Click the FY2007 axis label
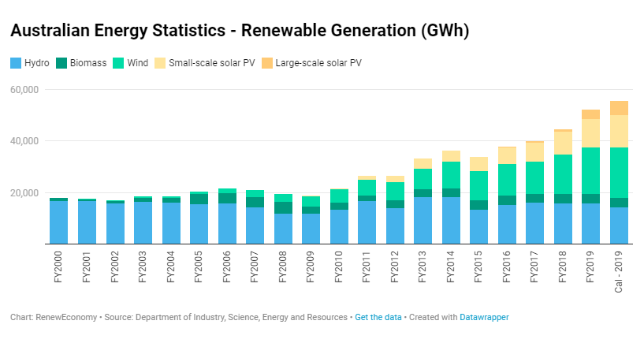 coord(255,267)
